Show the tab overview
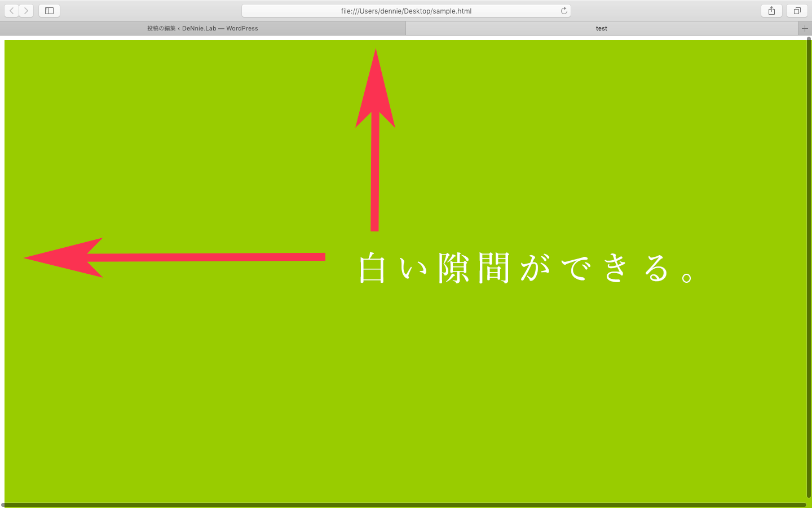Screen dimensions: 812x508 point(797,11)
